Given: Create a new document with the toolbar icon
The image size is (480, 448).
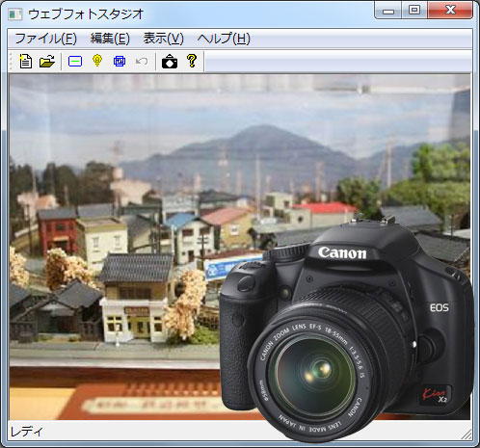Looking at the screenshot, I should (x=25, y=61).
